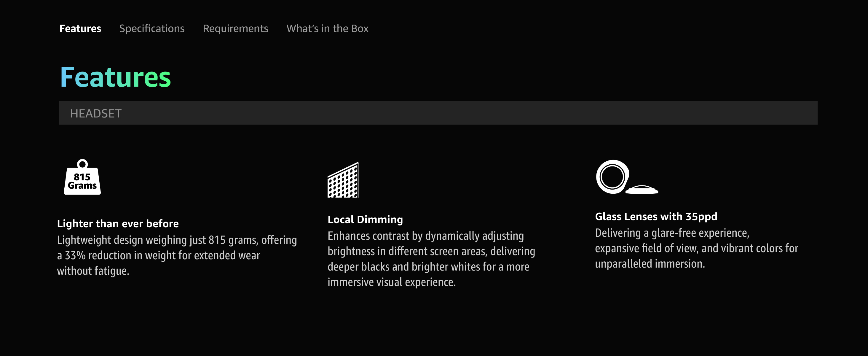
Task: Click the flat side-profile lens icon
Action: [642, 190]
